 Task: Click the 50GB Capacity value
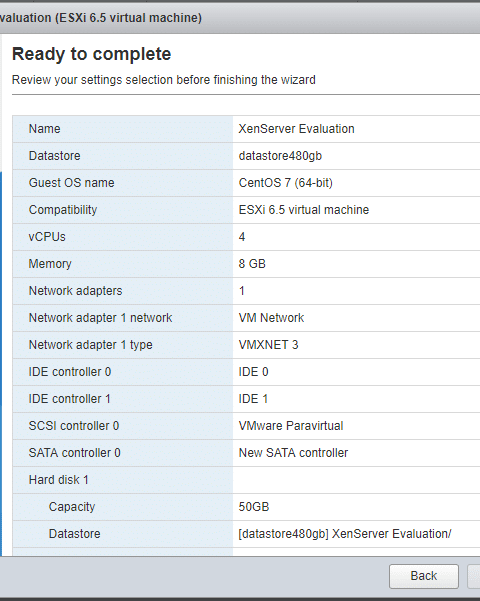pos(254,507)
